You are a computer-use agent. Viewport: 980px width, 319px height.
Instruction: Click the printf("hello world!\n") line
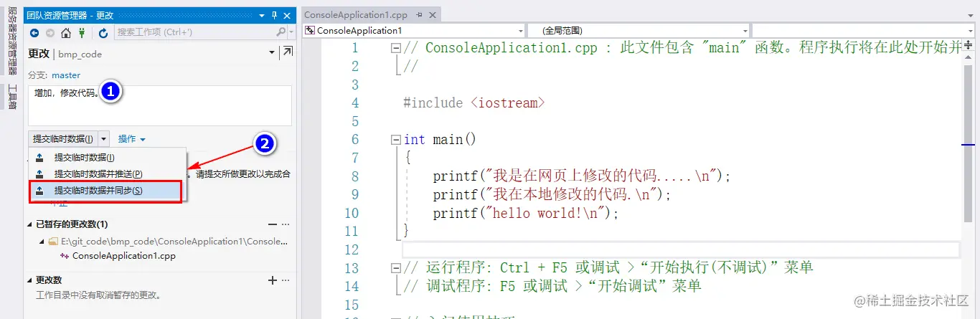pyautogui.click(x=526, y=214)
